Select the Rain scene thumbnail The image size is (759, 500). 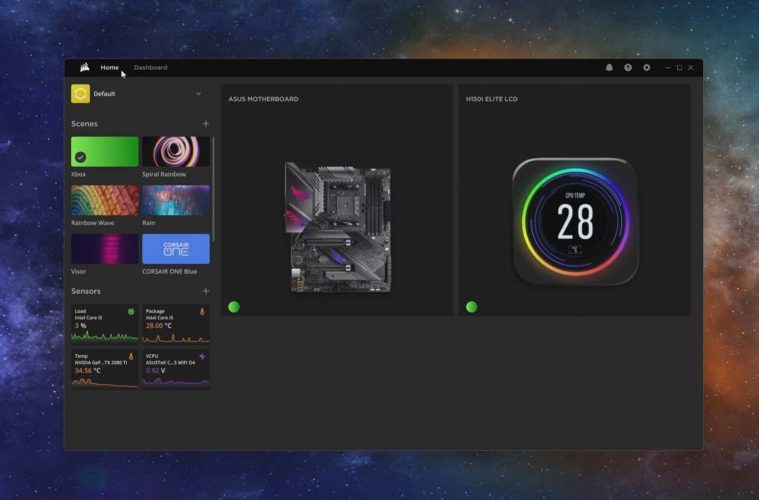click(176, 200)
